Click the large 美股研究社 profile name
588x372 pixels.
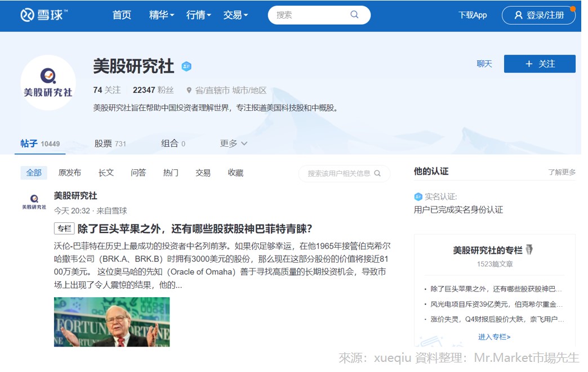(133, 66)
